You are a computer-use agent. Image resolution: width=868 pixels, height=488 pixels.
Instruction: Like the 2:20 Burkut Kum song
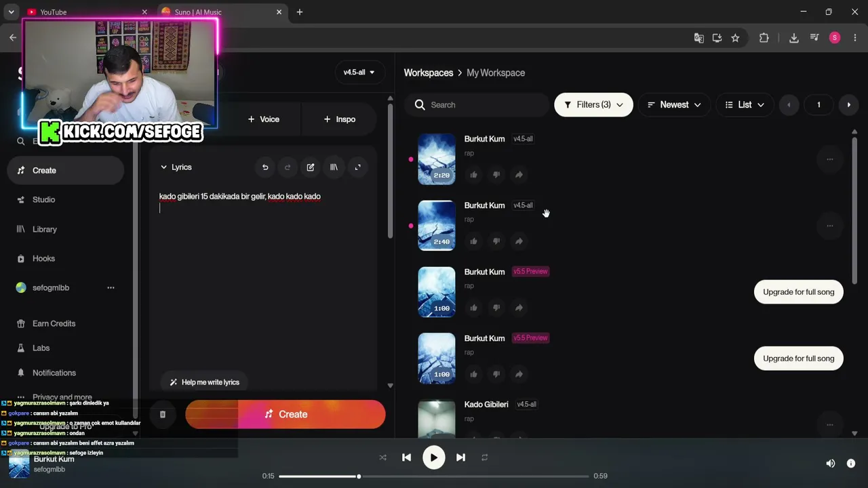[473, 175]
